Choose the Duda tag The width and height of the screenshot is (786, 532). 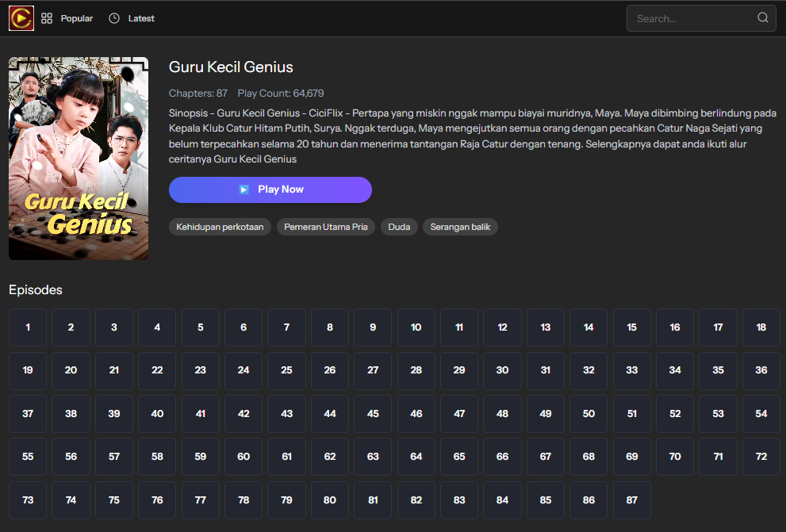399,227
